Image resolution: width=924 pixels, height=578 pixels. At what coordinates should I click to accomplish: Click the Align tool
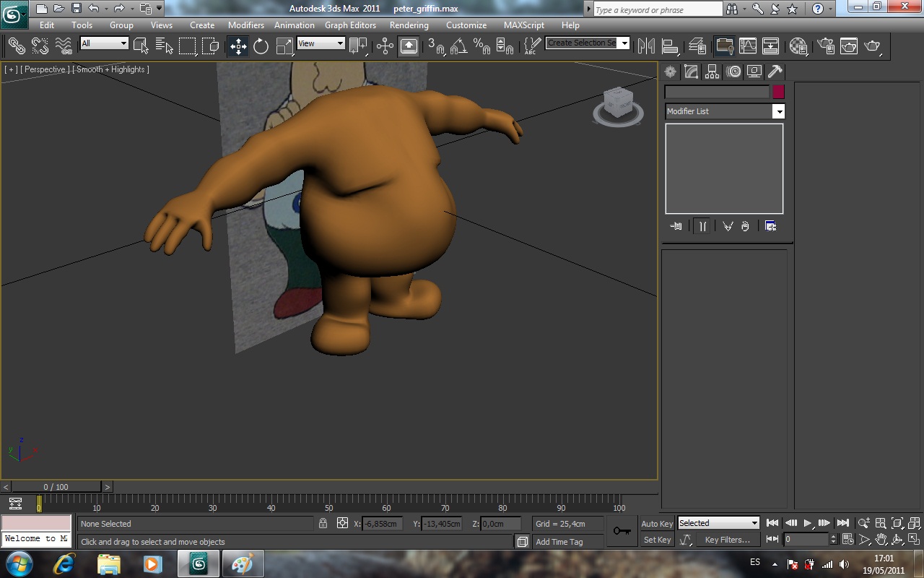(x=670, y=46)
